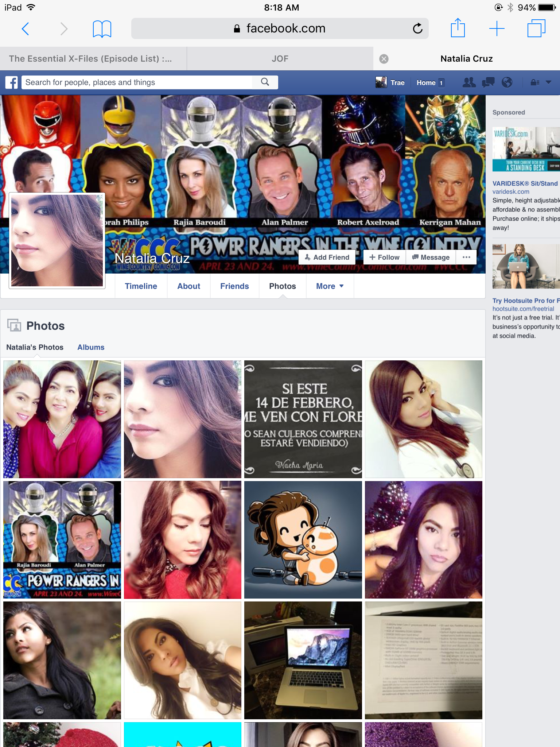Open the purple Christmas tree selfie

(424, 540)
